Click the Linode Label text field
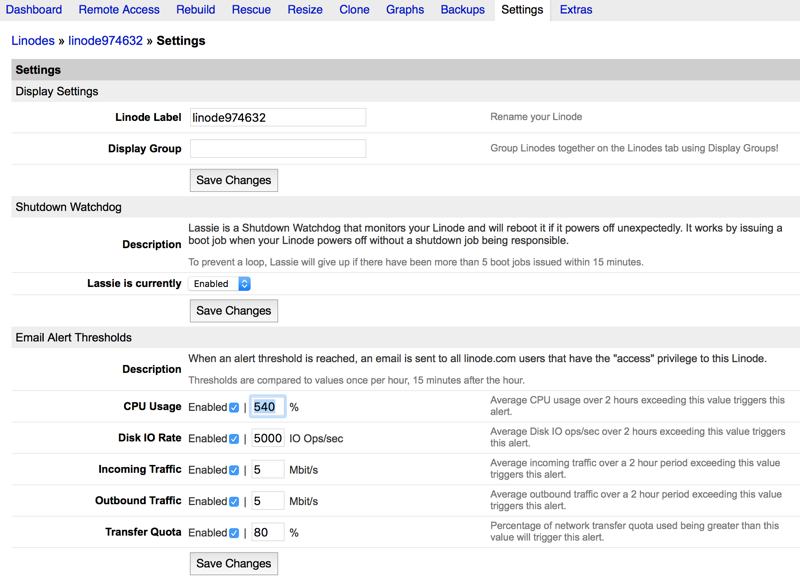This screenshot has width=800, height=583. (x=278, y=117)
